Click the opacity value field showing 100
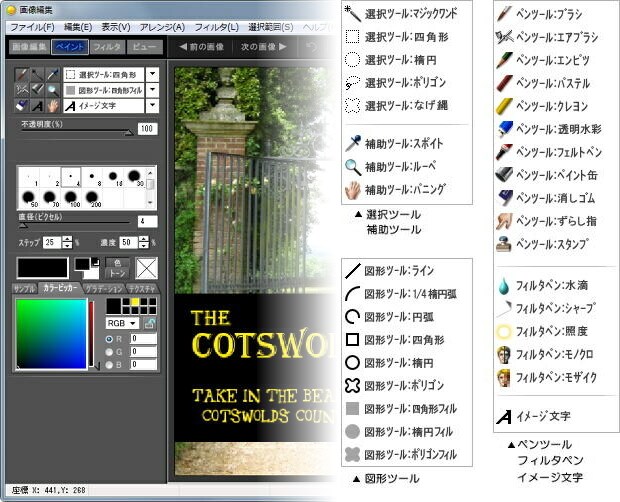This screenshot has width=620, height=502. coord(147,128)
